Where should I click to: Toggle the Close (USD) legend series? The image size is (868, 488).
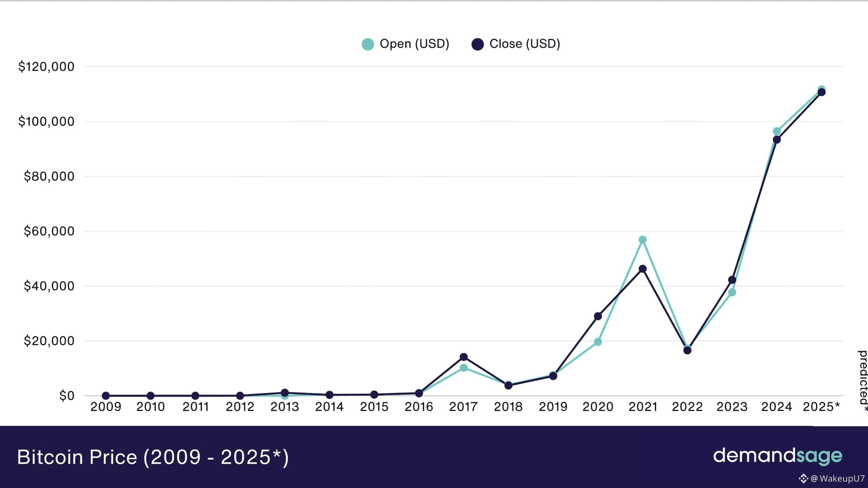click(x=524, y=44)
